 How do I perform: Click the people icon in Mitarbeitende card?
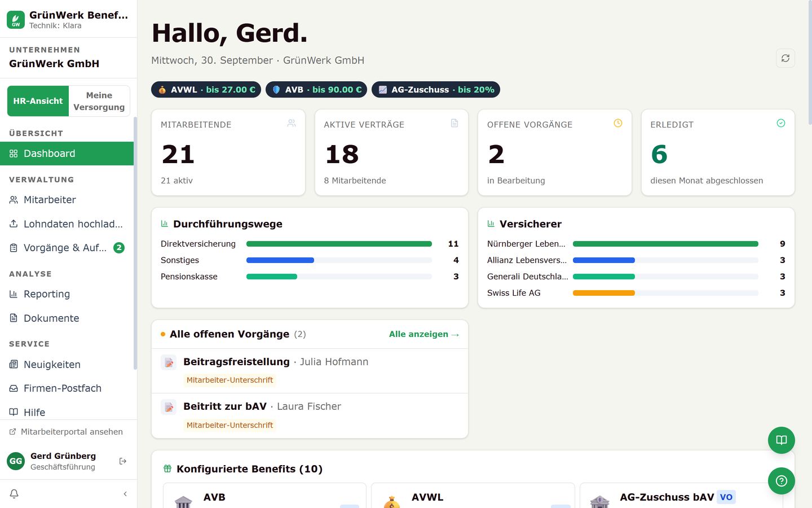(x=292, y=123)
